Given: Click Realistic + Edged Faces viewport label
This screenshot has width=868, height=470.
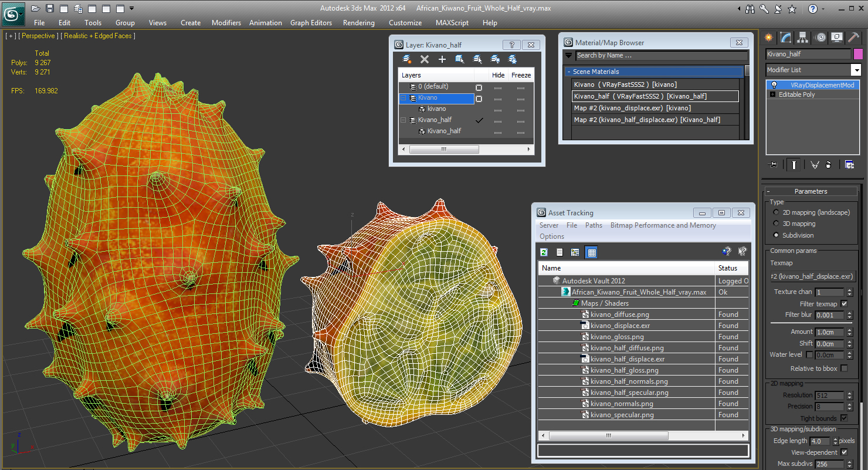Looking at the screenshot, I should click(98, 36).
